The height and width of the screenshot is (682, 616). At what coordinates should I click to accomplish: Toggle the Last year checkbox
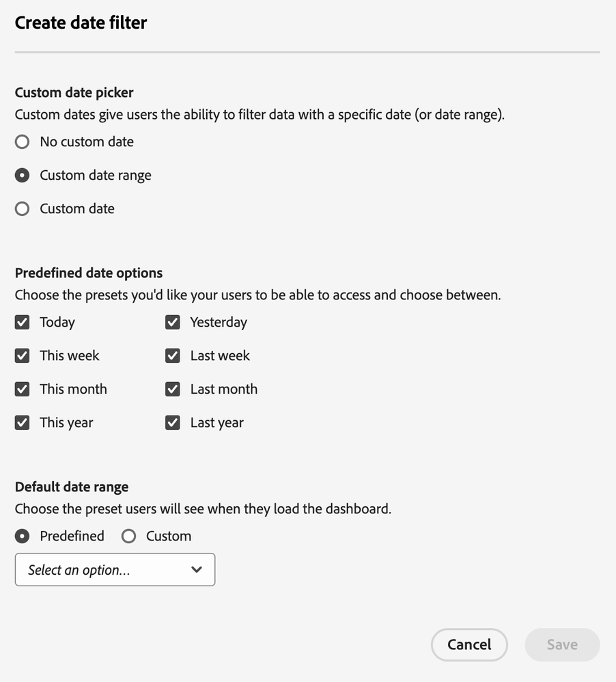[x=173, y=423]
